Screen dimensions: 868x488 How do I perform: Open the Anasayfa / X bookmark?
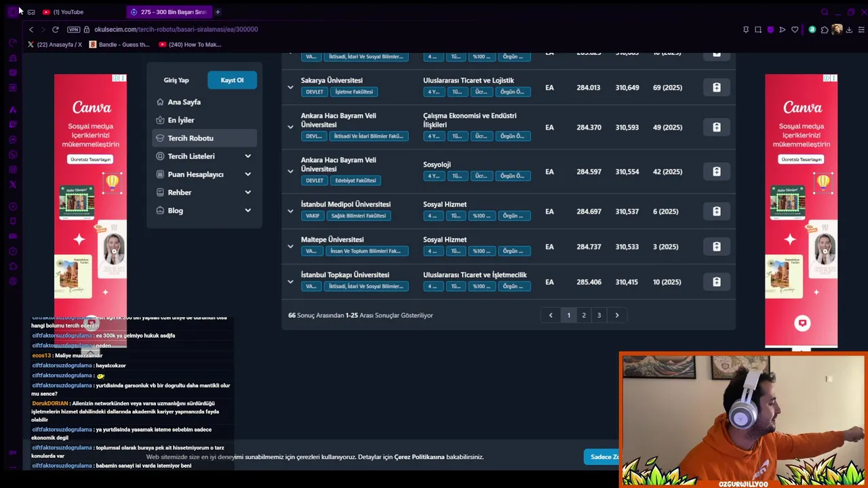[55, 45]
